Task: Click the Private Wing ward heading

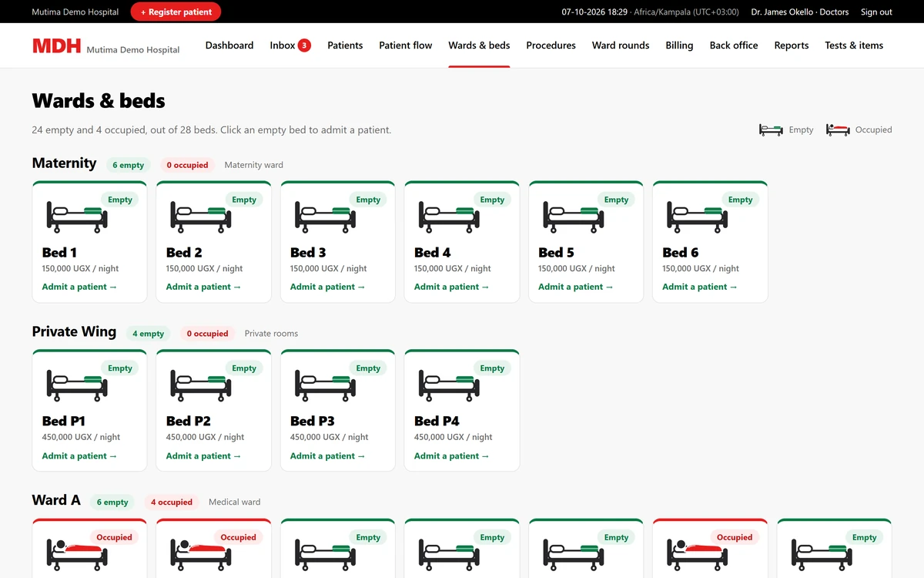Action: (74, 332)
